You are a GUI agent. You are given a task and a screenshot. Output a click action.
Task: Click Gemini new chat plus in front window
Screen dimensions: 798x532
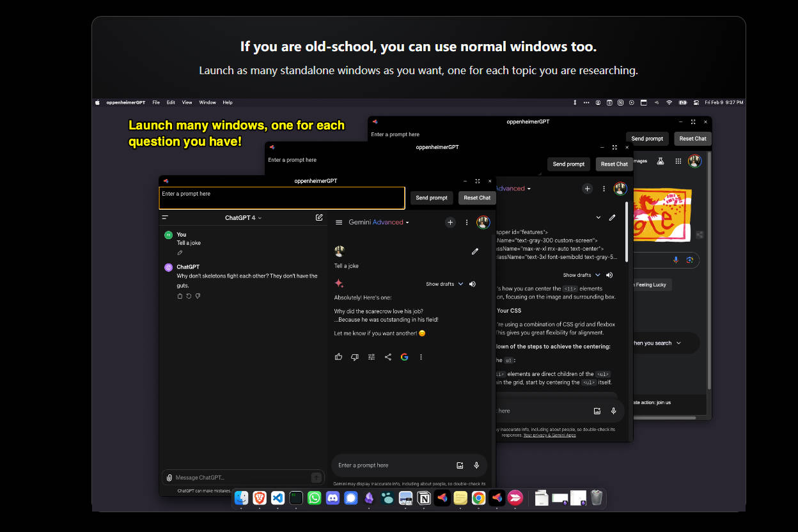(450, 223)
